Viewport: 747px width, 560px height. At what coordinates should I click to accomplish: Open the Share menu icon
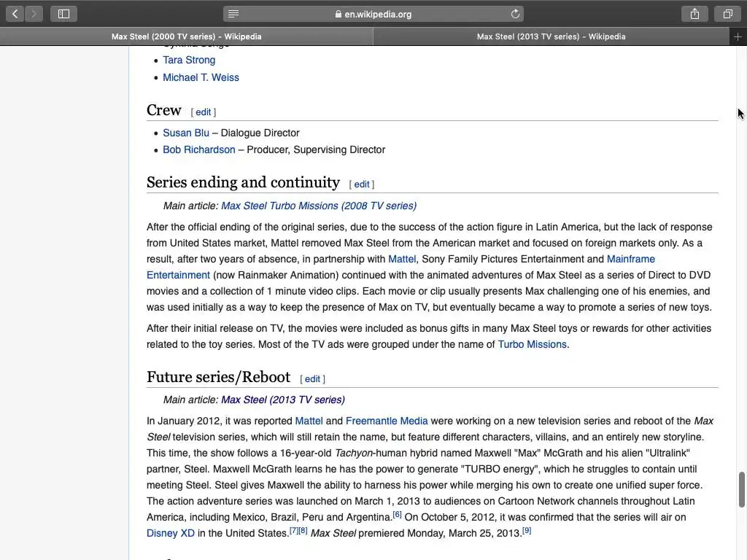tap(694, 14)
